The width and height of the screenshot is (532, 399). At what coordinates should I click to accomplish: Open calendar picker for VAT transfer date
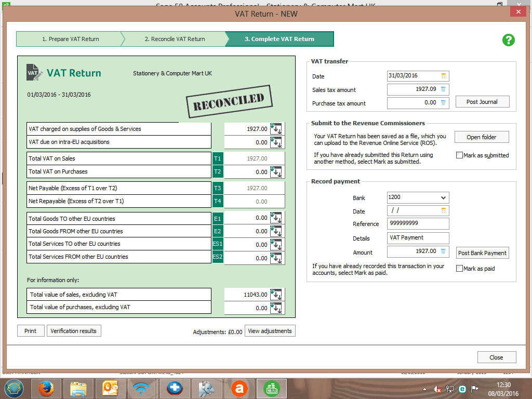[444, 76]
